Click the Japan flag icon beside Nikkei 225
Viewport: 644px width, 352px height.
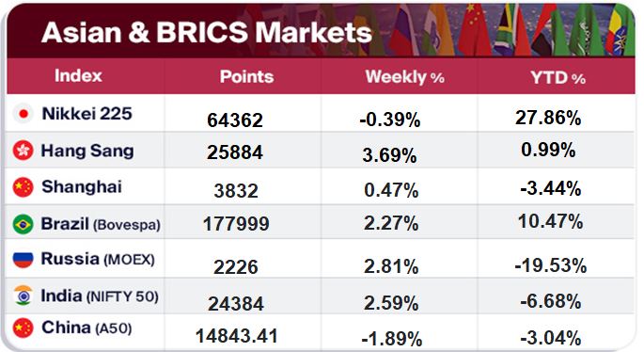coord(24,114)
